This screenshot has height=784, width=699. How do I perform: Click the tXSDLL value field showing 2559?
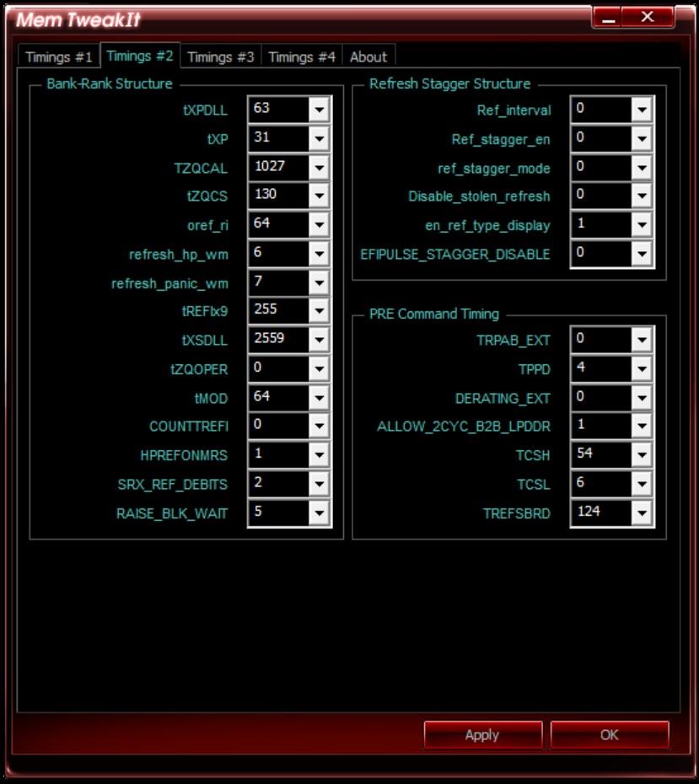pyautogui.click(x=279, y=340)
